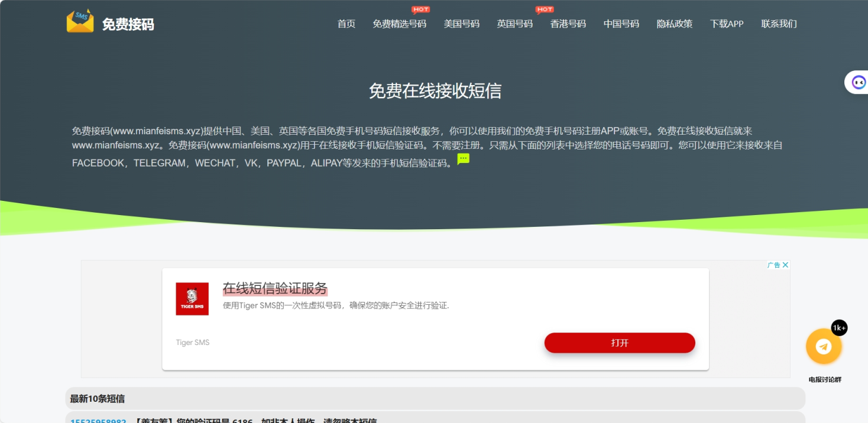Click the SMS logo icon in the header
868x423 pixels.
(x=80, y=21)
